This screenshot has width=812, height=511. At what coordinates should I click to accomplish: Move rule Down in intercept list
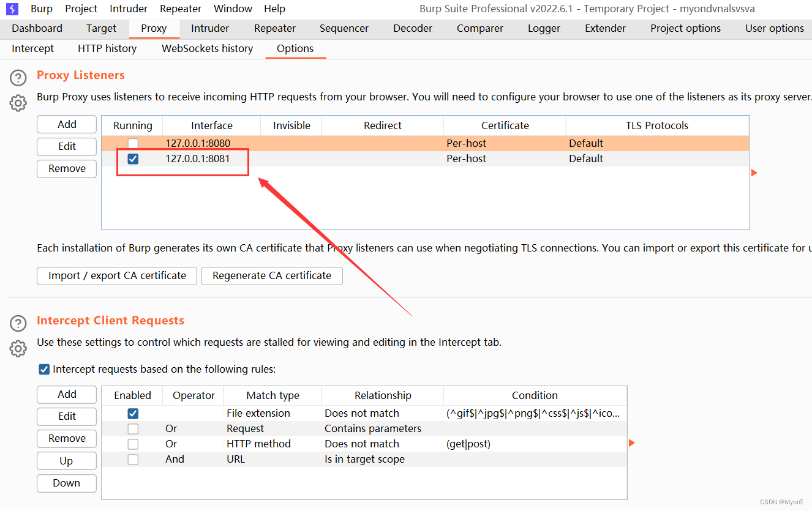pos(67,483)
